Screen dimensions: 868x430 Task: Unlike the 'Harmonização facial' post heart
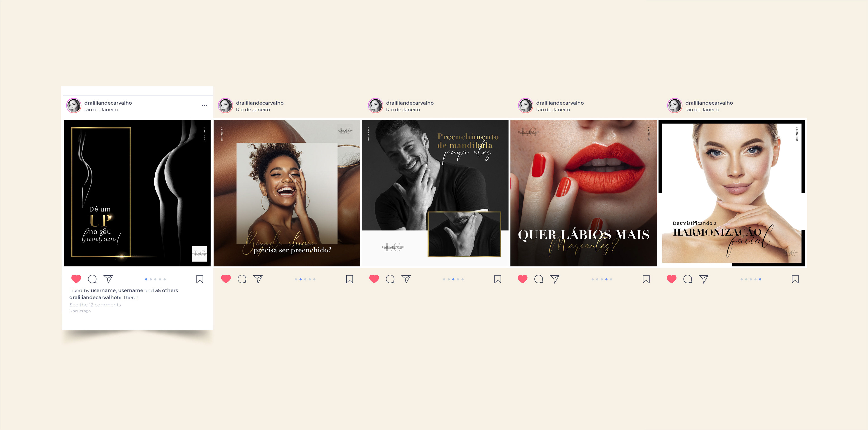pyautogui.click(x=672, y=279)
